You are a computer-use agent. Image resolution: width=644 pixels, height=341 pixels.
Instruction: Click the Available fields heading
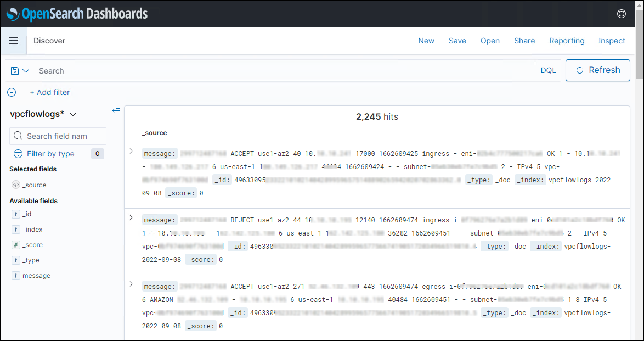click(x=33, y=201)
